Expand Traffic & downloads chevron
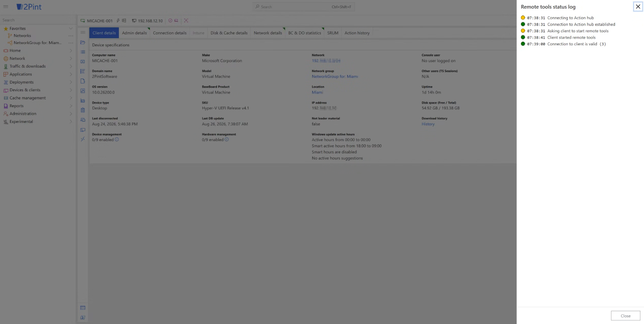This screenshot has height=324, width=644. click(71, 66)
